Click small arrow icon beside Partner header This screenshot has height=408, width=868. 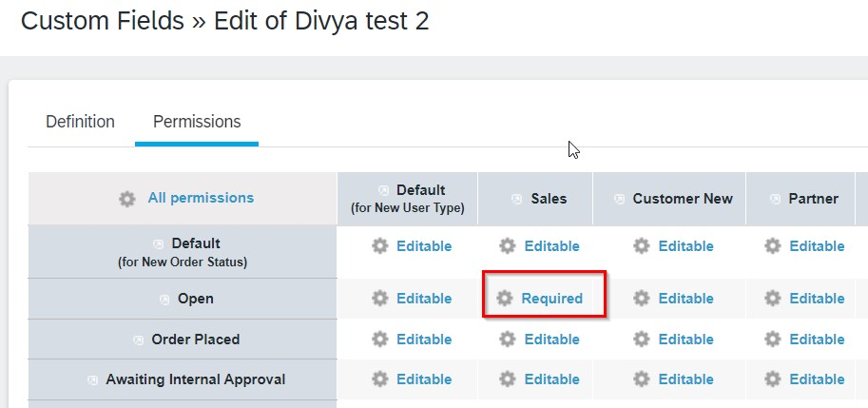pyautogui.click(x=776, y=199)
